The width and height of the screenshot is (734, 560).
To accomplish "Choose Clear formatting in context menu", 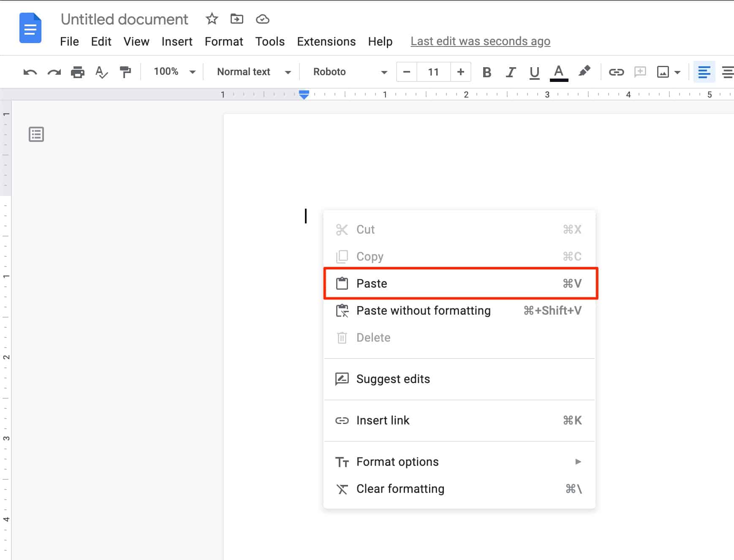I will point(459,489).
